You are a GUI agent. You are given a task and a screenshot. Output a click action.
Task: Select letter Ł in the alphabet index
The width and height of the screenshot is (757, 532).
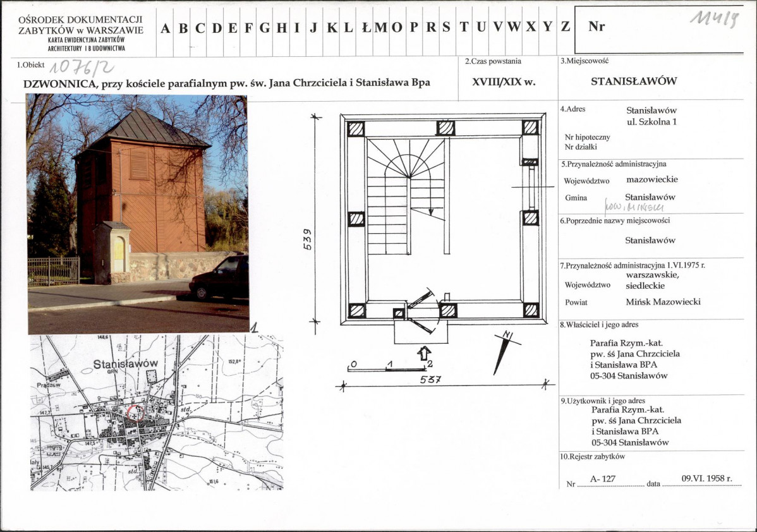point(366,28)
